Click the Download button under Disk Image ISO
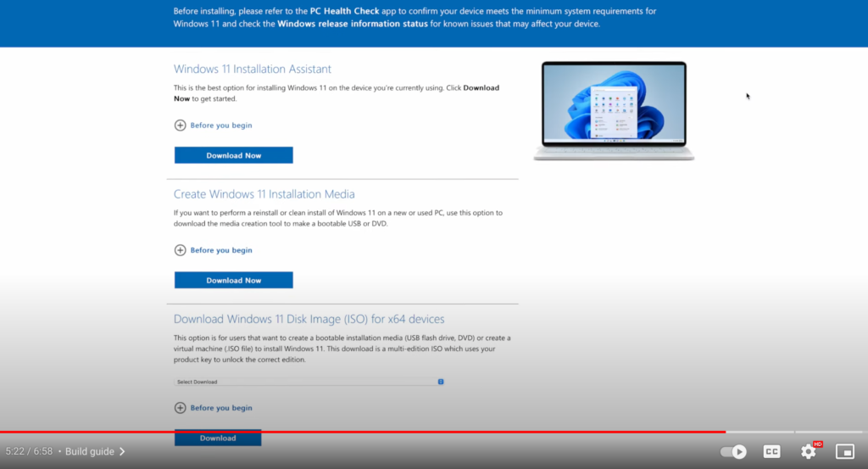The image size is (868, 469). 218,438
